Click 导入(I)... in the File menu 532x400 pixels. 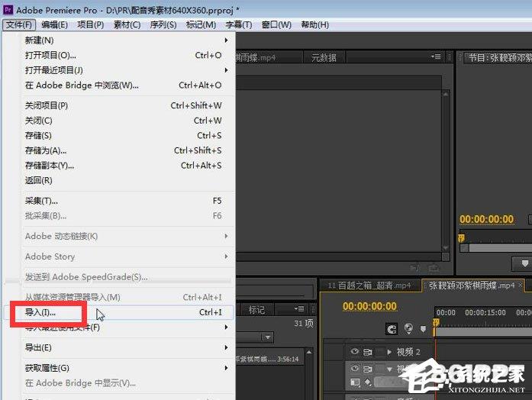pos(119,312)
